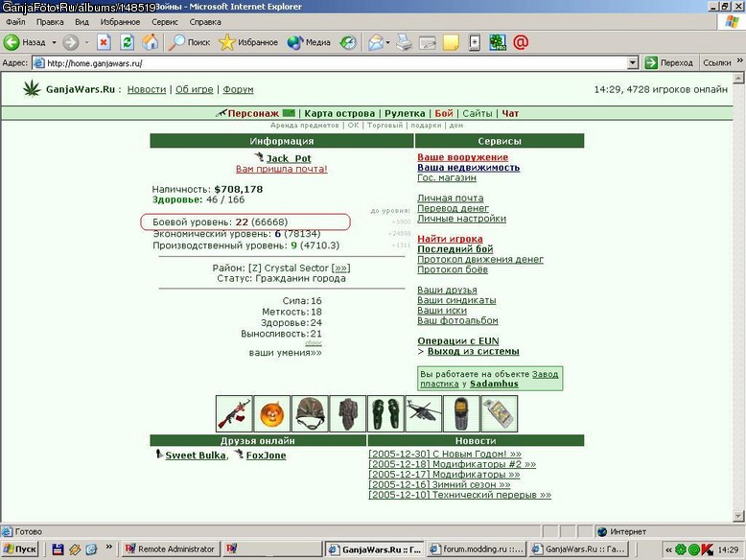Open the mail button dropdown arrow
This screenshot has height=560, width=746.
[x=387, y=42]
